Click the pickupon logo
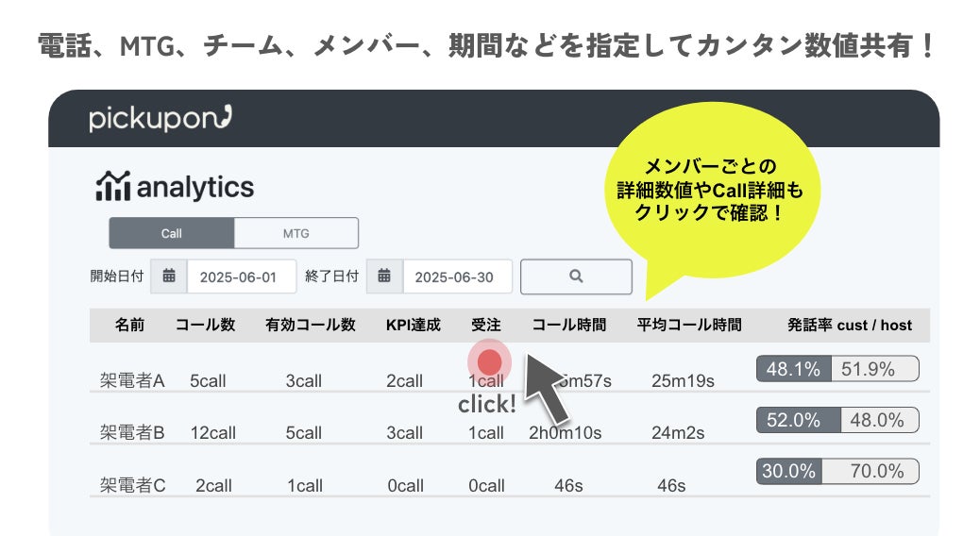 161,119
